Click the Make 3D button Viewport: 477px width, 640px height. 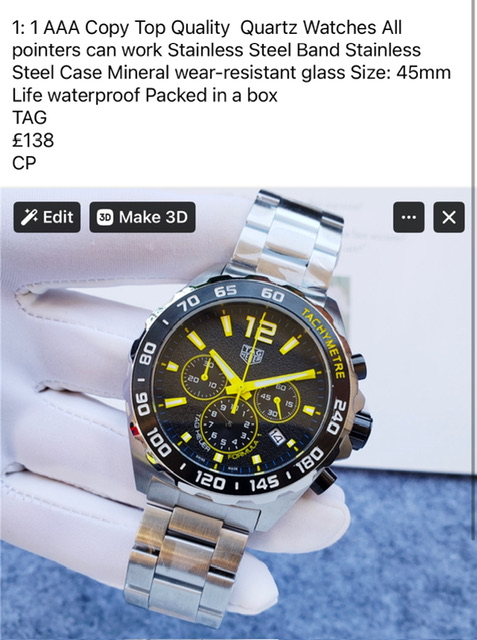pos(142,217)
